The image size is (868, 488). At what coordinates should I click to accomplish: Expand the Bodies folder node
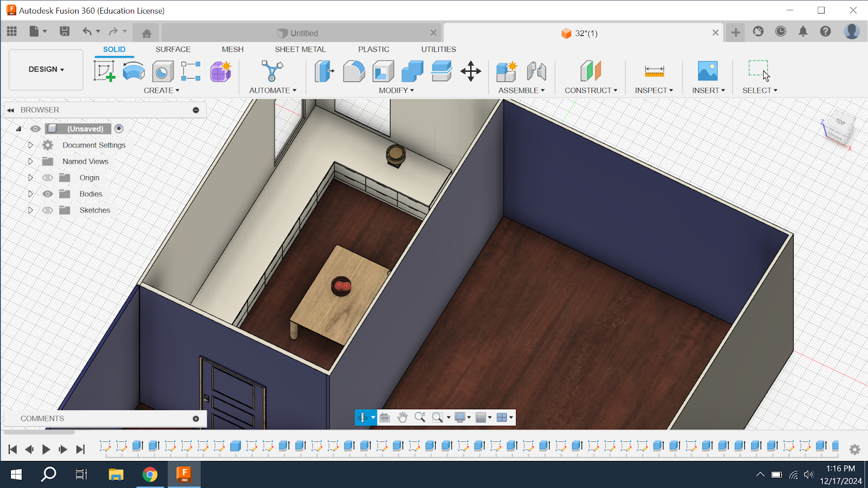pyautogui.click(x=30, y=194)
